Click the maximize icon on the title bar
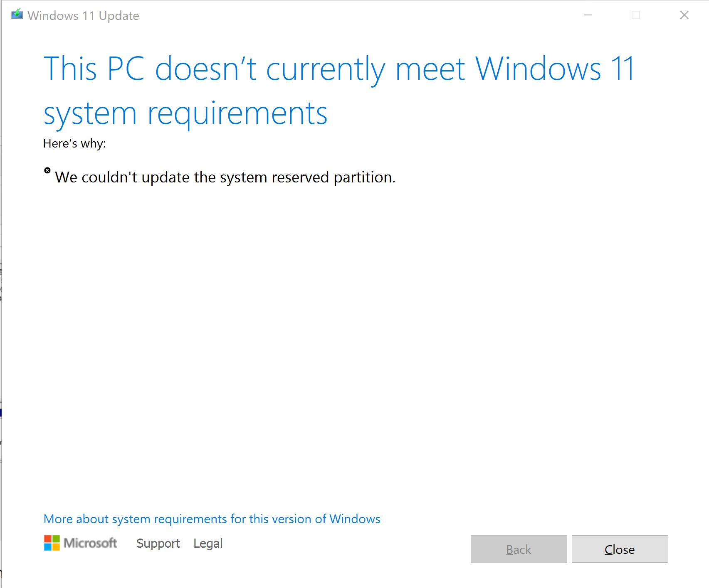709x588 pixels. (636, 15)
